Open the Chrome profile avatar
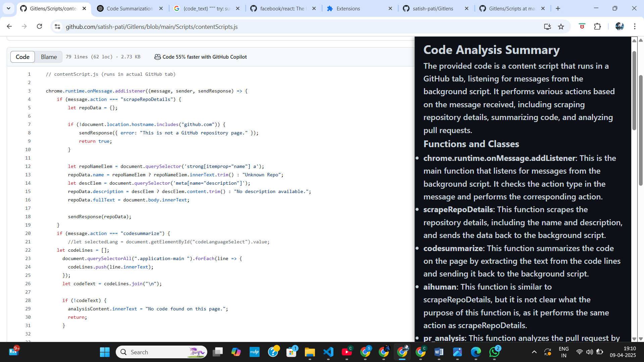Screen dimensions: 644x362 tap(620, 26)
